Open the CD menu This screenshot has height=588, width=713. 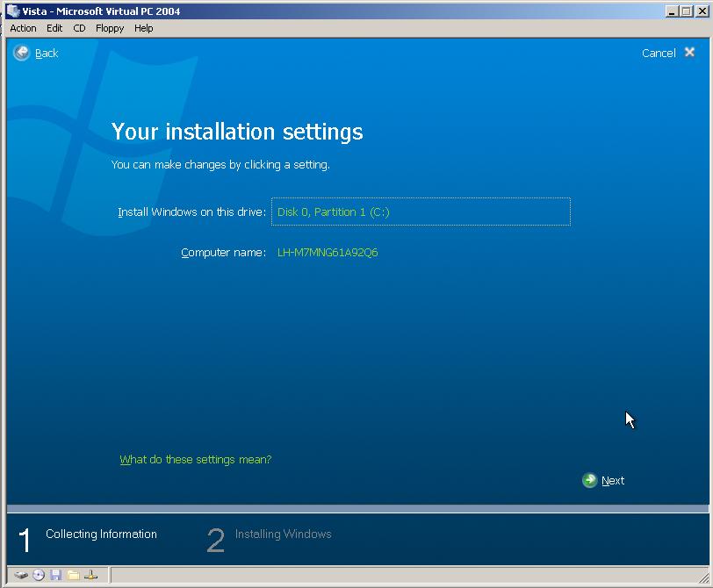tap(79, 28)
